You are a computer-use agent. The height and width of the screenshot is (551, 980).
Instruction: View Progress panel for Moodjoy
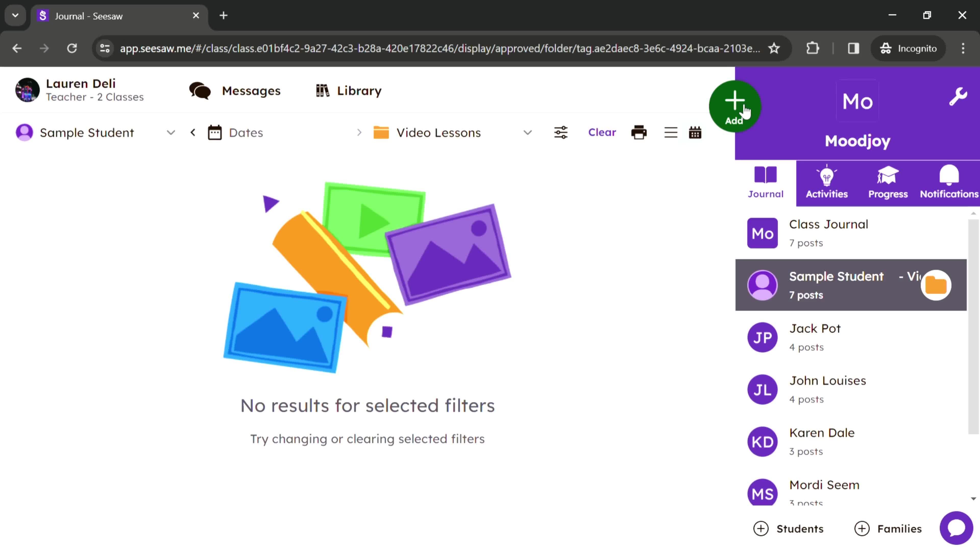click(888, 182)
